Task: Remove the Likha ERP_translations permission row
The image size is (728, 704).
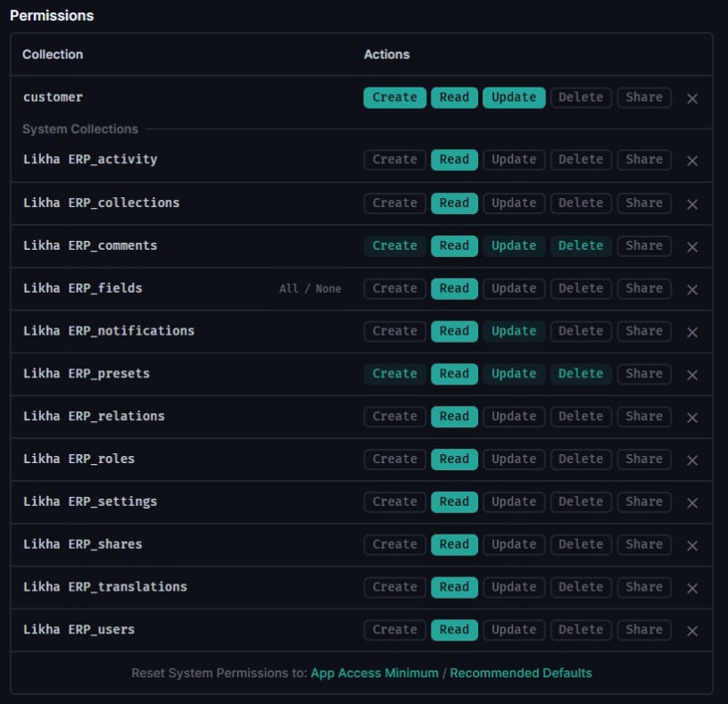Action: pos(692,588)
